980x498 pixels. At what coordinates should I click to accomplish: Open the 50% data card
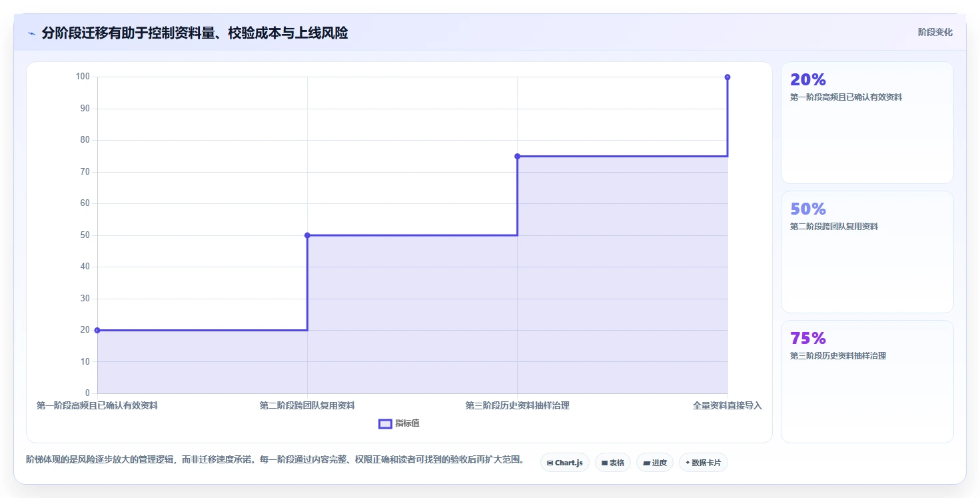[867, 252]
